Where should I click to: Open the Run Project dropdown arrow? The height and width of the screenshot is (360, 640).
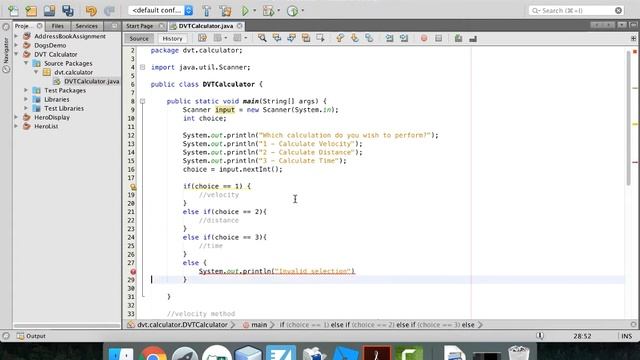[254, 10]
